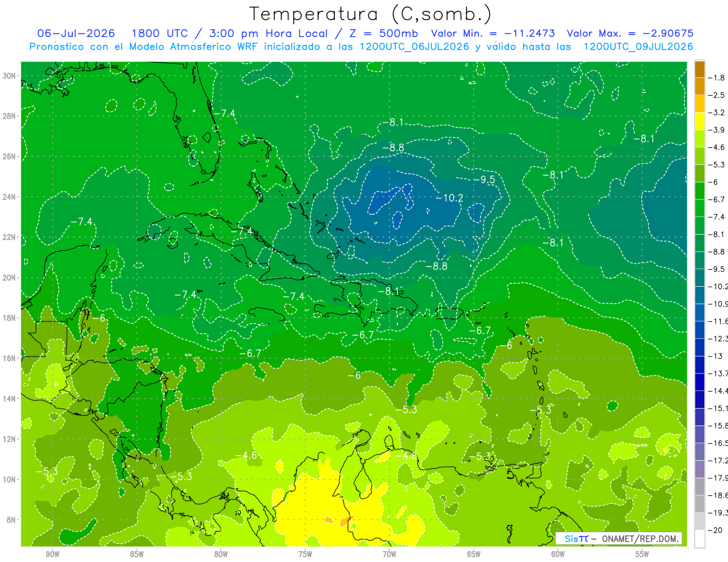This screenshot has height=562, width=728.
Task: Click the 26N latitude tick label
Action: [x=10, y=156]
